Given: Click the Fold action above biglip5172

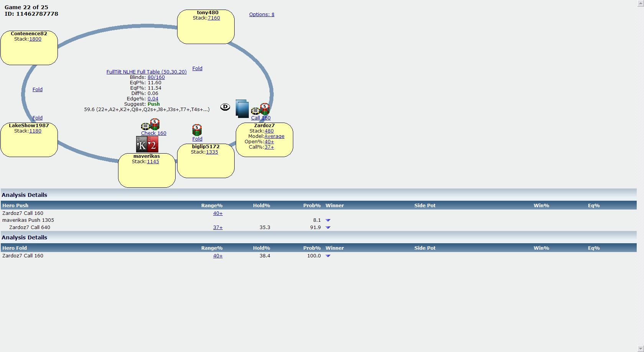Looking at the screenshot, I should pyautogui.click(x=197, y=139).
